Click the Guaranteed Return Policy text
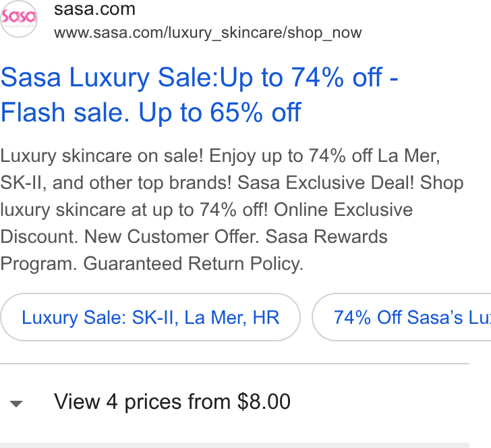491x448 pixels. click(193, 264)
